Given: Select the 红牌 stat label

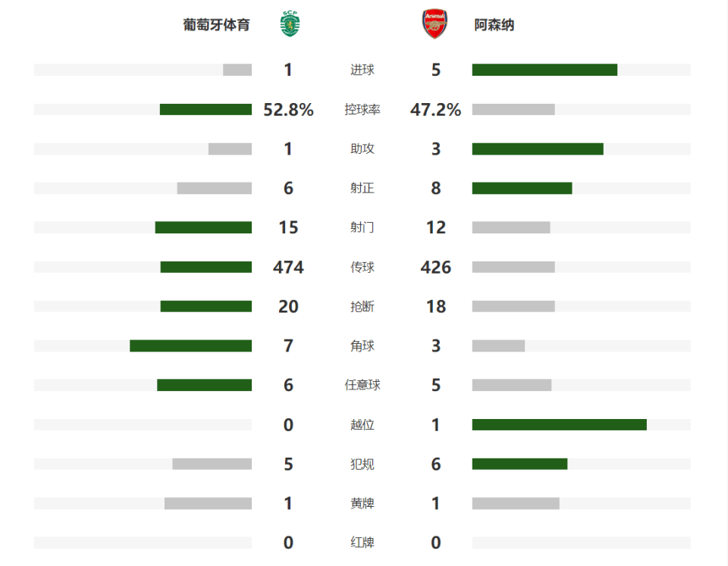Looking at the screenshot, I should 362,543.
